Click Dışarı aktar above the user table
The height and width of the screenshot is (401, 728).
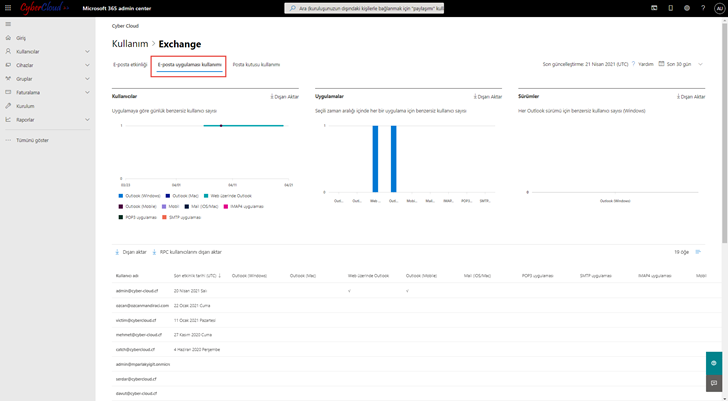(131, 252)
